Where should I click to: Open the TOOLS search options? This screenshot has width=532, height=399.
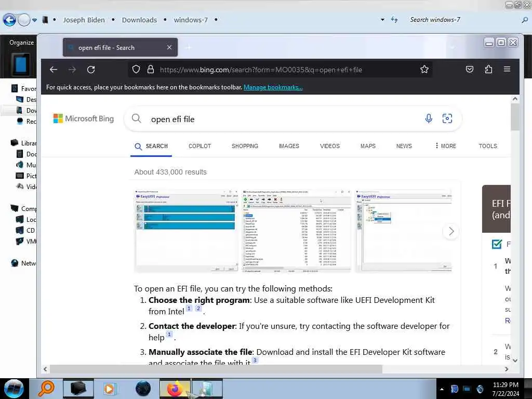click(x=487, y=146)
